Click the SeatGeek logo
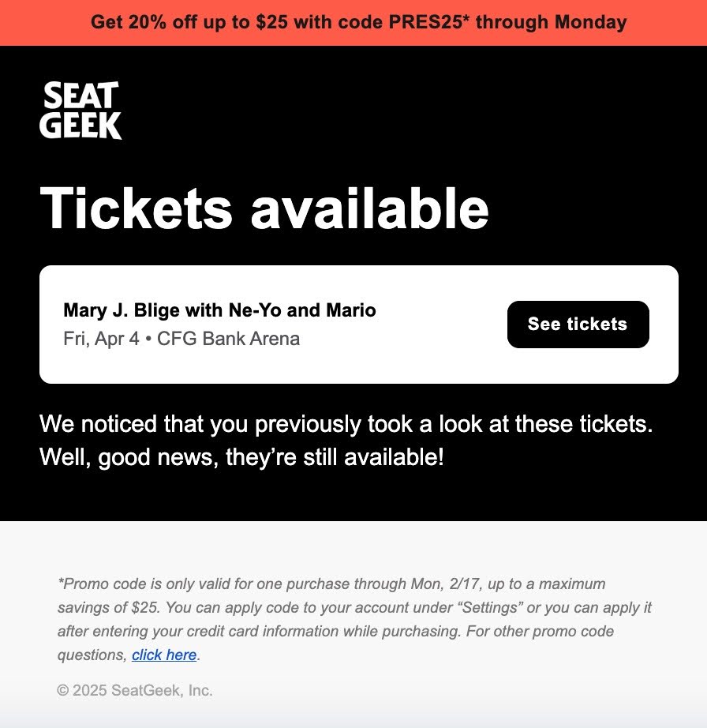This screenshot has height=728, width=707. pos(82,111)
